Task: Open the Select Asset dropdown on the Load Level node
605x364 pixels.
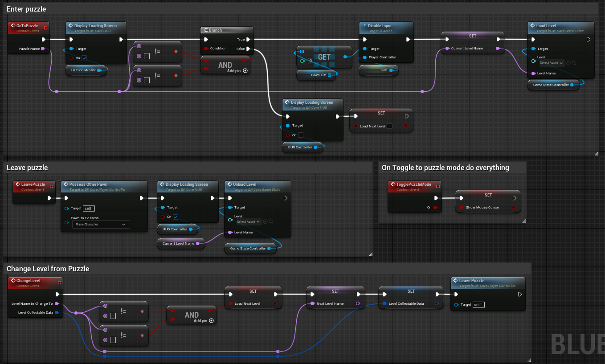Action: [552, 63]
